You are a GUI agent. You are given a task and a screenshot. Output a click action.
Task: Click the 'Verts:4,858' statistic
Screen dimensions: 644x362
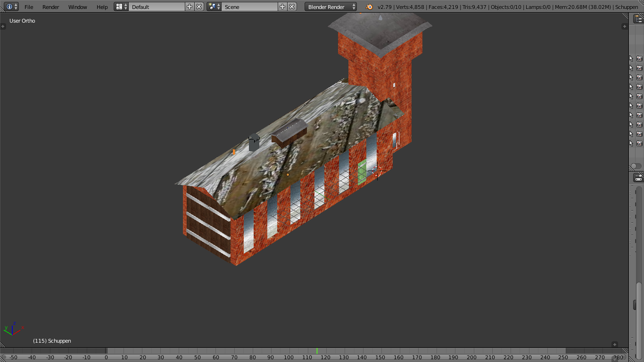pyautogui.click(x=410, y=7)
